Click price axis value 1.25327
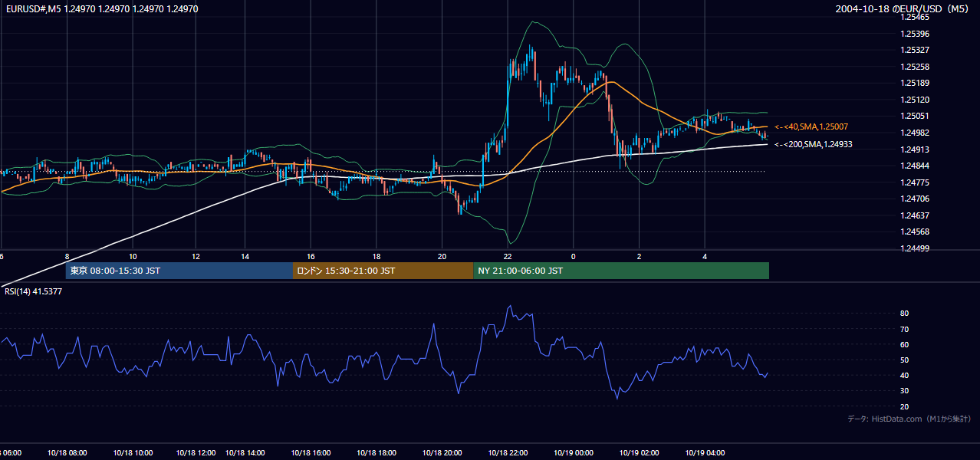Viewport: 980px width, 460px height. [915, 50]
